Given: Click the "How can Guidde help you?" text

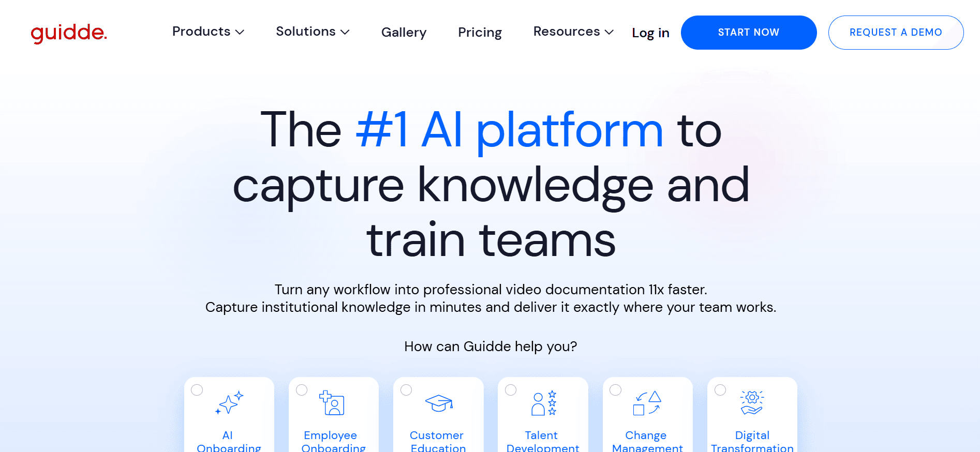Looking at the screenshot, I should point(491,346).
